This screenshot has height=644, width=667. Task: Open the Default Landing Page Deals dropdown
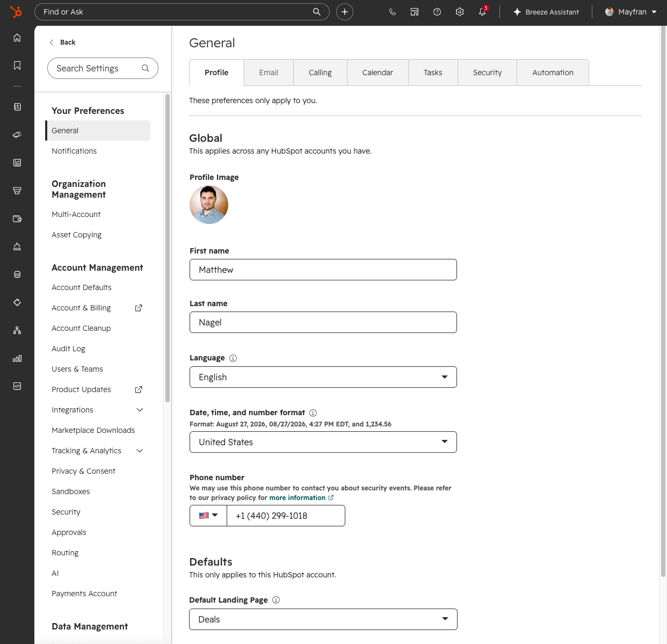point(323,619)
